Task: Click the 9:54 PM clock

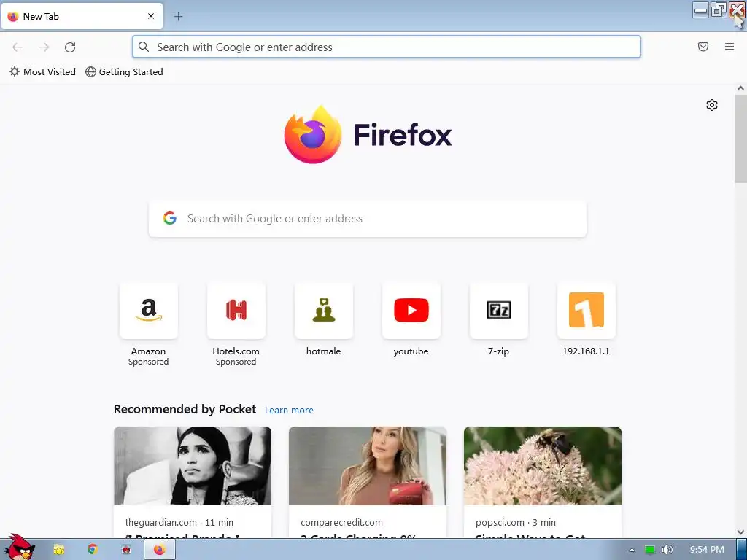Action: (707, 550)
